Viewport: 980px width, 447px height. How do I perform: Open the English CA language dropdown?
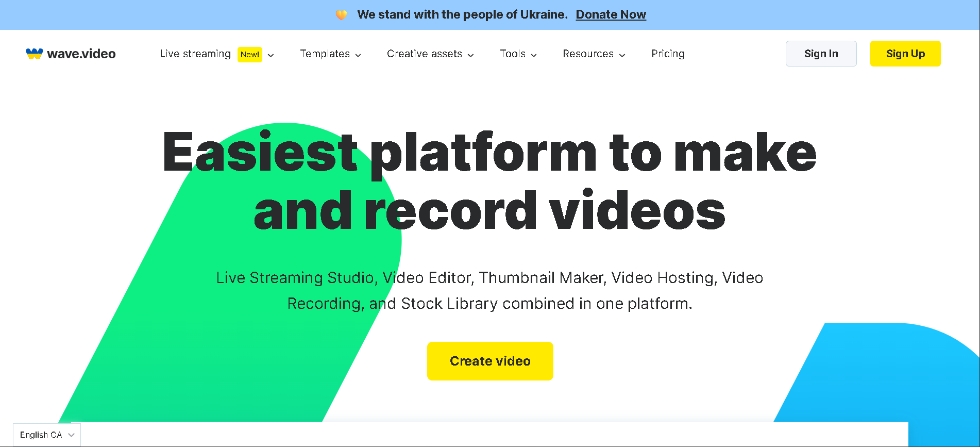47,435
